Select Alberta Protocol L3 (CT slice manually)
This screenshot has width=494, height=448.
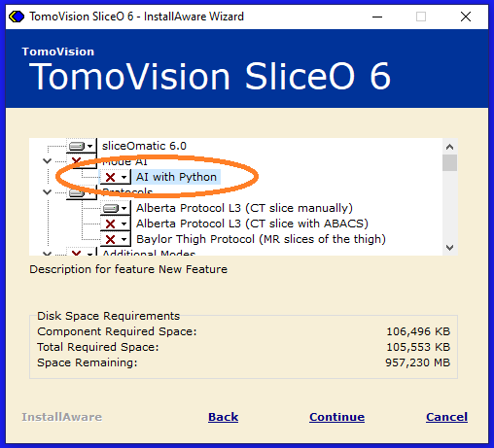(x=244, y=208)
